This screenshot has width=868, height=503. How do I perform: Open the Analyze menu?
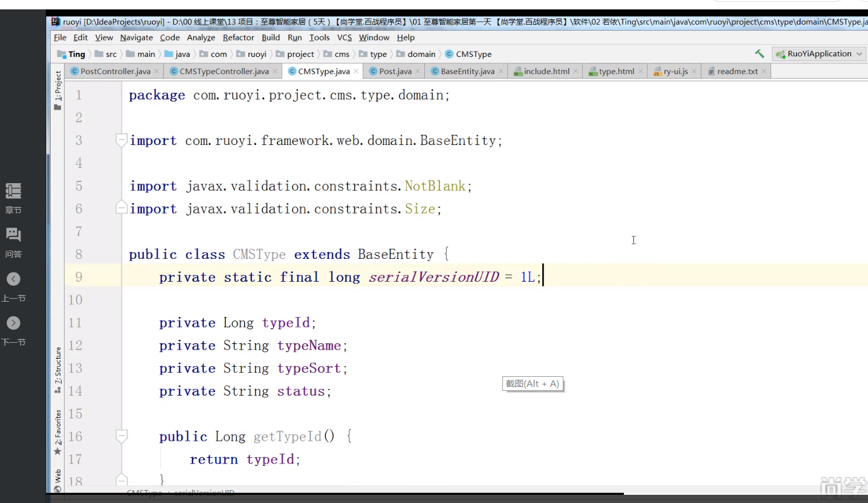(x=201, y=38)
